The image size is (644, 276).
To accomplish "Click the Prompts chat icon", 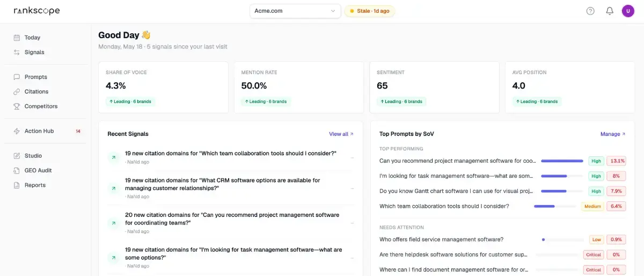I will 17,77.
